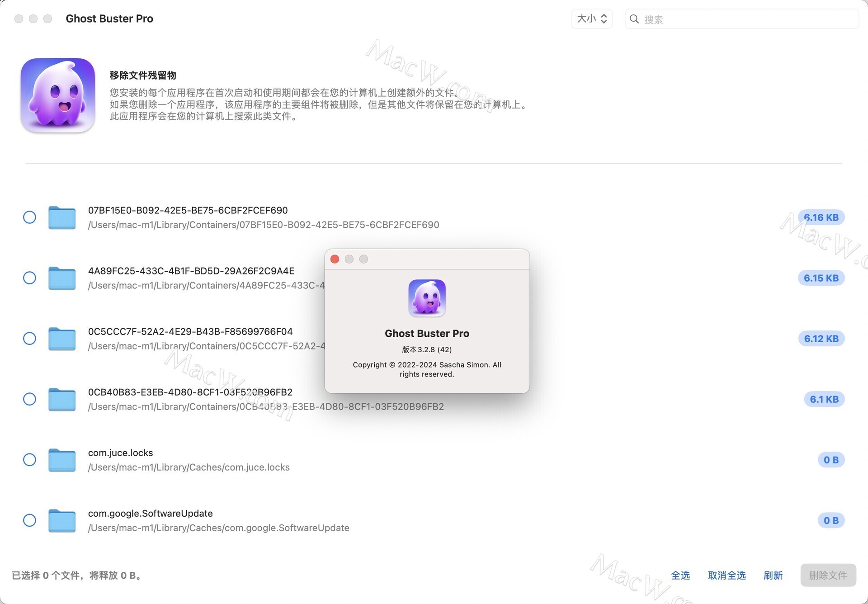868x604 pixels.
Task: Click the item name 0C5CCC7F-52A2-4E29-B43B-F85699766F04
Action: click(190, 331)
